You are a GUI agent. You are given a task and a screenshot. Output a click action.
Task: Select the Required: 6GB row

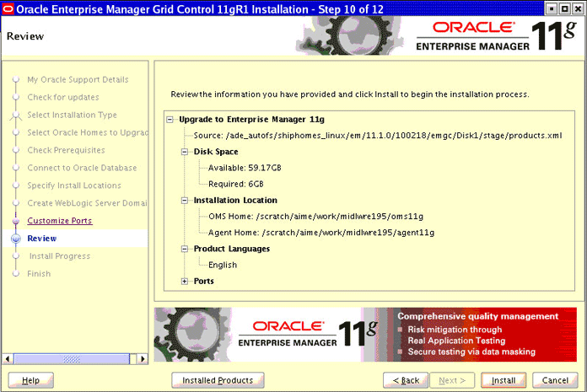tap(236, 184)
